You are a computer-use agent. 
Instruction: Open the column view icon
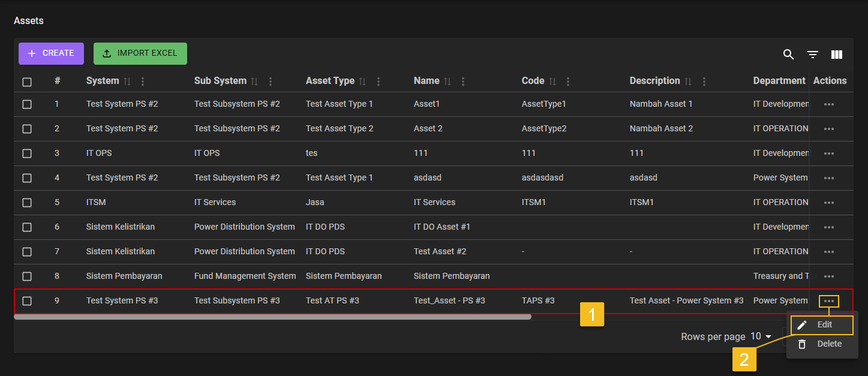pos(837,55)
